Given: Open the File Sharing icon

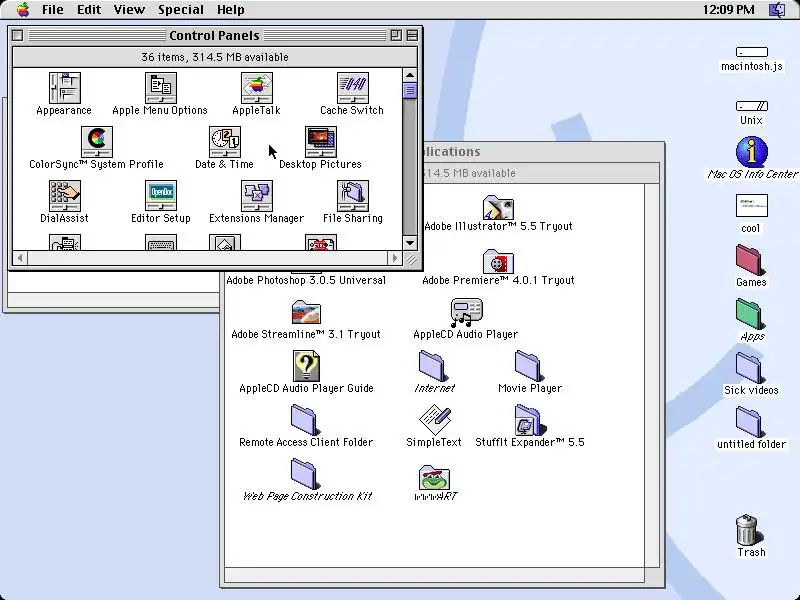Looking at the screenshot, I should coord(353,196).
